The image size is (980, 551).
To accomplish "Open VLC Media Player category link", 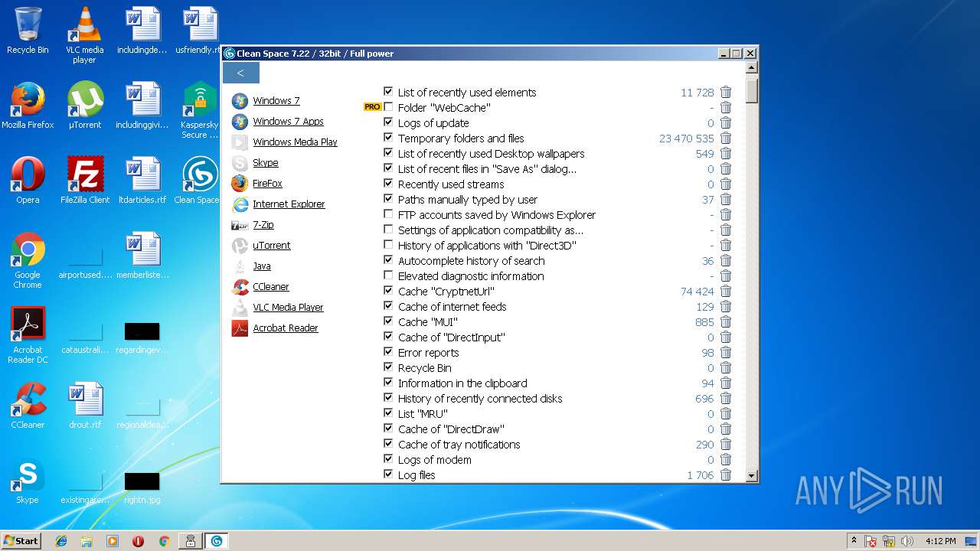I will click(x=288, y=308).
